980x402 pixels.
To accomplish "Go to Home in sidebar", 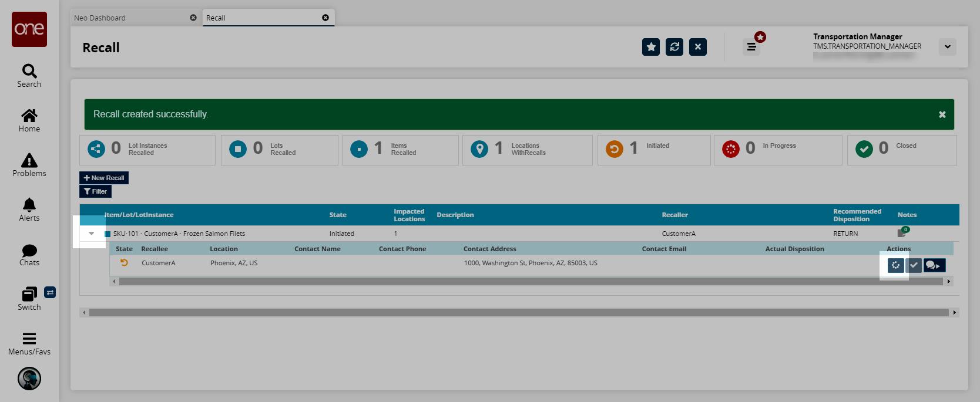I will pos(29,120).
